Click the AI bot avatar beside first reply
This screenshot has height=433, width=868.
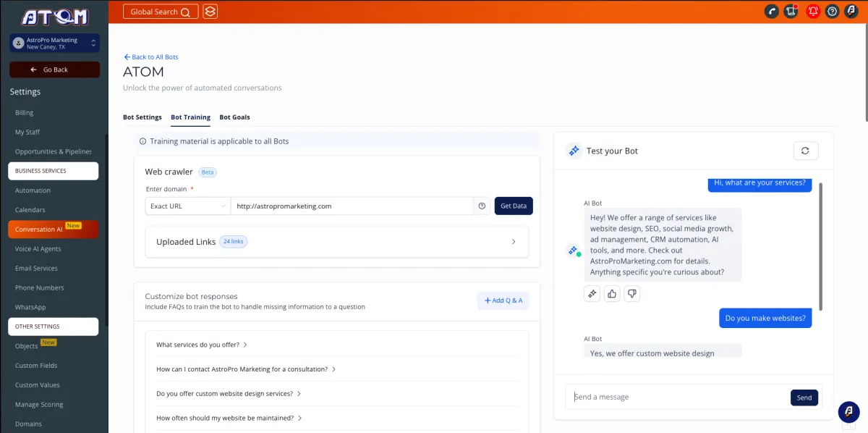pos(574,251)
